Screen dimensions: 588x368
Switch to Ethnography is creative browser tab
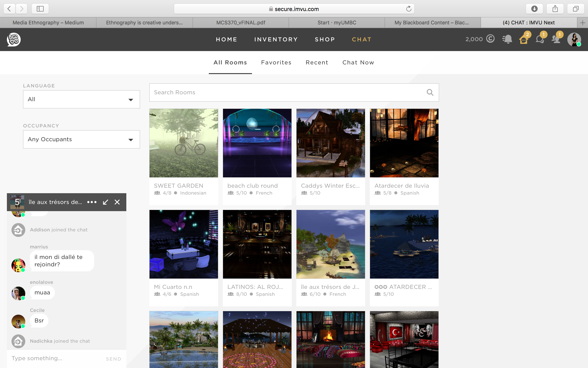coord(144,23)
